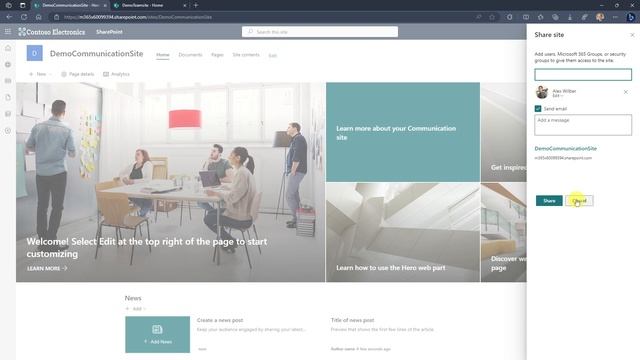Reload the page with the refresh icon

click(24, 17)
